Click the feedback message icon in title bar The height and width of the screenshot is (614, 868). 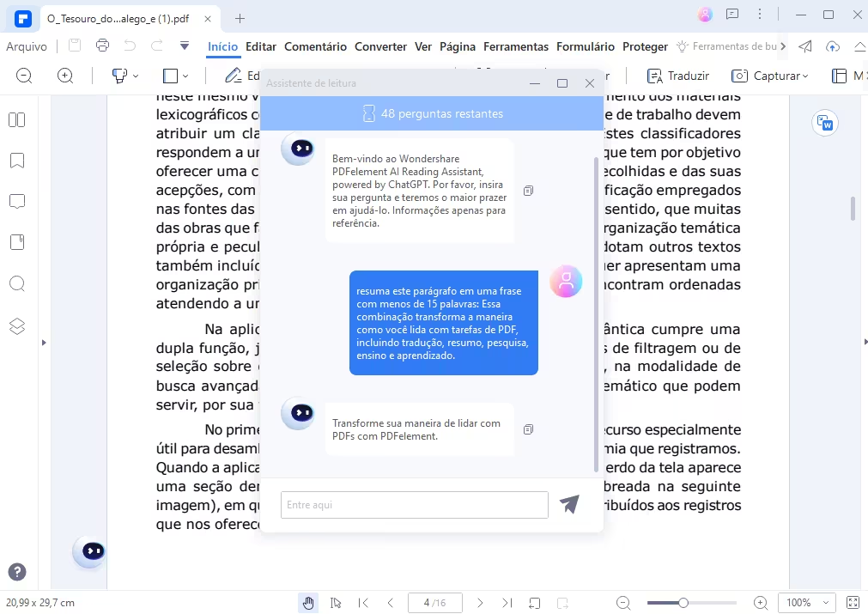(732, 15)
